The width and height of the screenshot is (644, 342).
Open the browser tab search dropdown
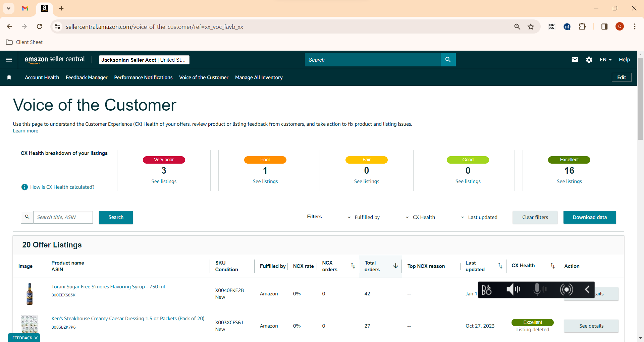(x=9, y=8)
